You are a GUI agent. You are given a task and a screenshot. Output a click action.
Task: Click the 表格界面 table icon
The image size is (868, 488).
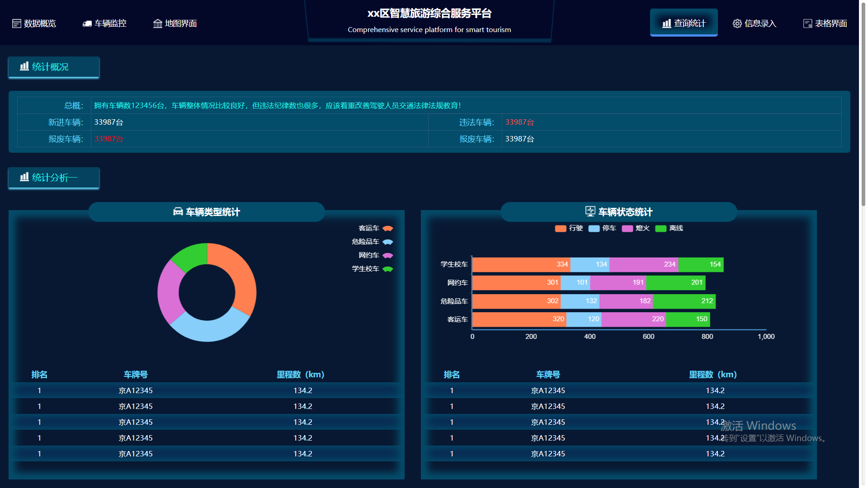[807, 23]
